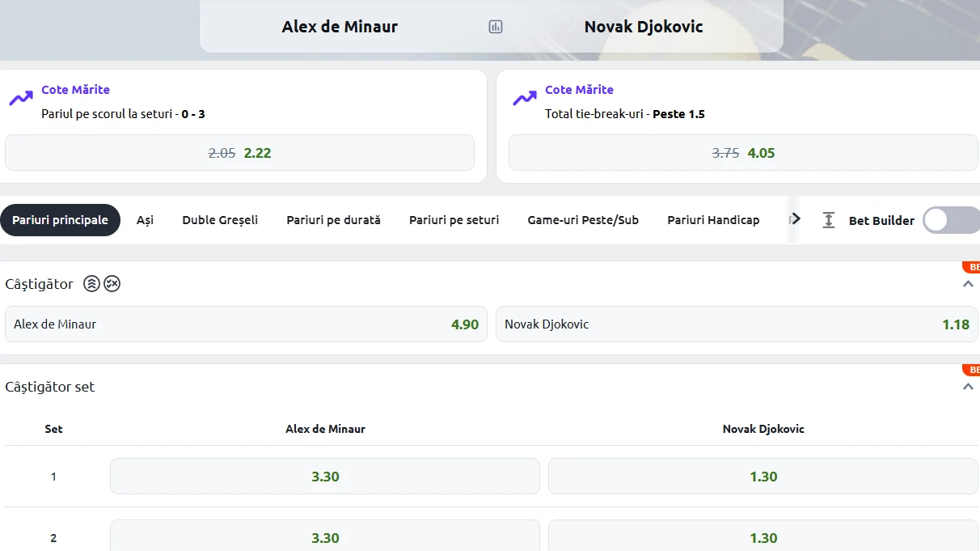Click Novak Djokovic column header in set table
The image size is (980, 551).
pyautogui.click(x=763, y=429)
